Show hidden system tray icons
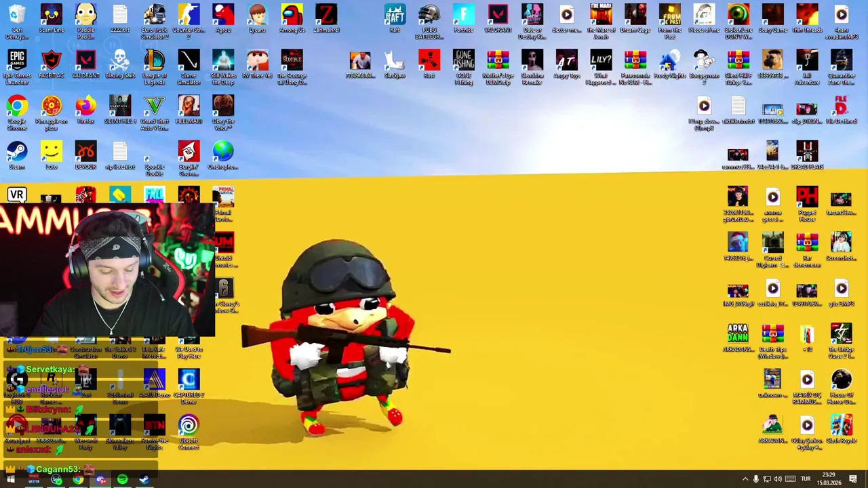Viewport: 868px width, 488px height. (x=745, y=479)
